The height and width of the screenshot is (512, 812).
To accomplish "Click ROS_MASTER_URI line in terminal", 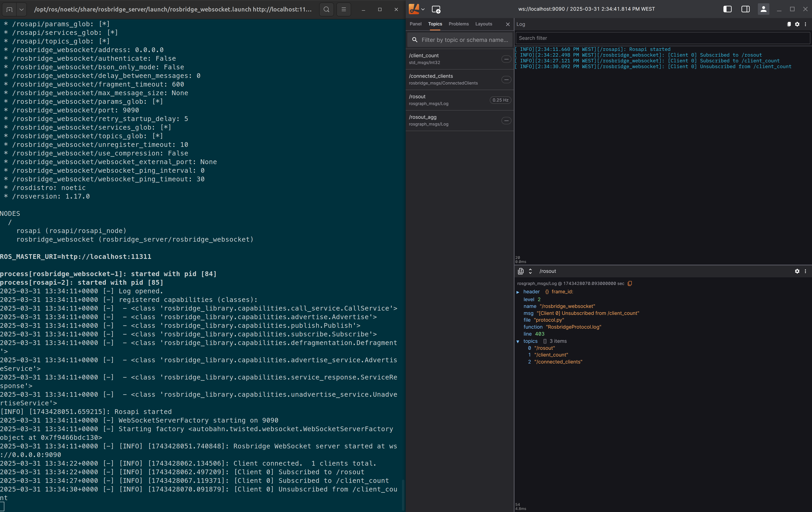I will [x=75, y=257].
